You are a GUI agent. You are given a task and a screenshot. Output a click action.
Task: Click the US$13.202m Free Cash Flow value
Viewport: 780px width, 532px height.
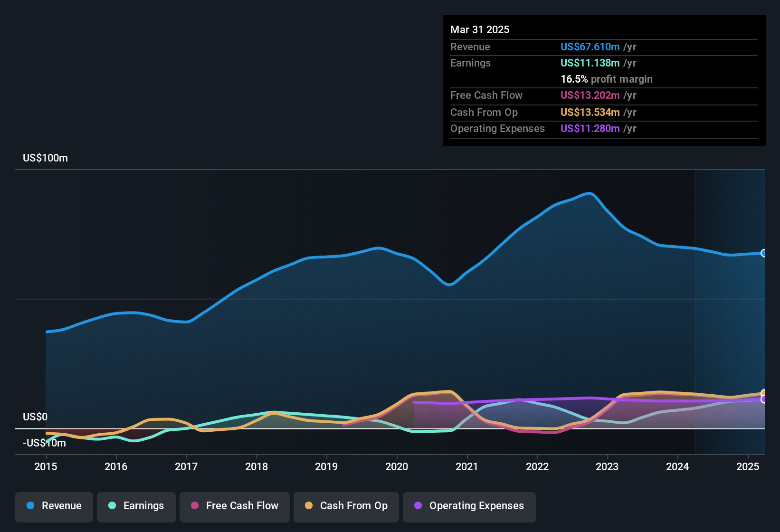[x=590, y=95]
